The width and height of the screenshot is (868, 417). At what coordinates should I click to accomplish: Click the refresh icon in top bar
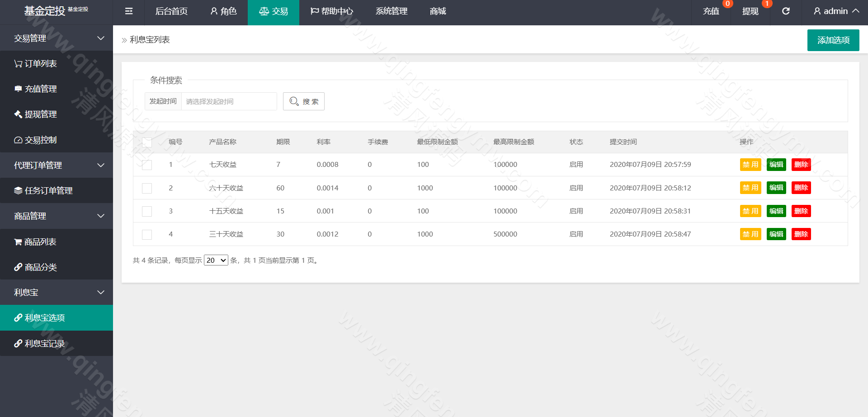[x=786, y=11]
